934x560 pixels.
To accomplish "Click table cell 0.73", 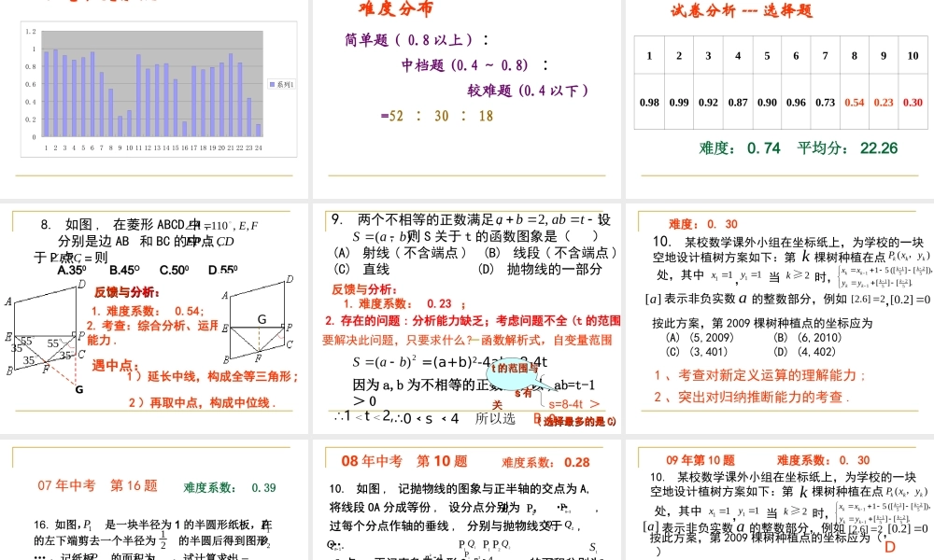I will 825,103.
